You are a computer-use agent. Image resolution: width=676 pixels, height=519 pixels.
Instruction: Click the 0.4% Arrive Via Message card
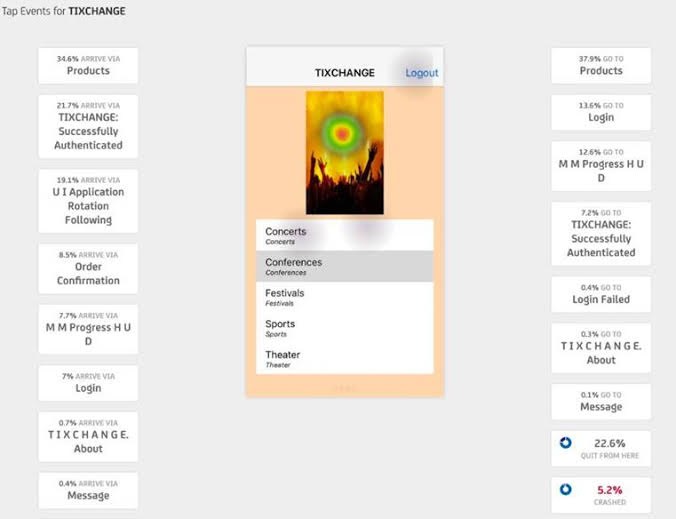88,491
